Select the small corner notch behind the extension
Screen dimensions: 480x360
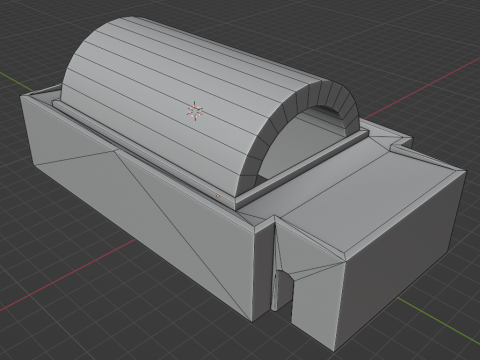point(401,143)
